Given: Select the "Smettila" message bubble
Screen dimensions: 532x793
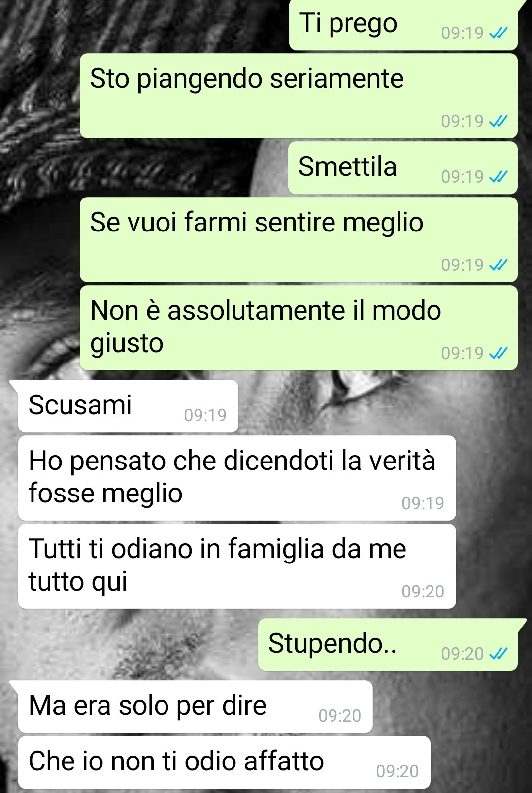Looking at the screenshot, I should point(402,168).
